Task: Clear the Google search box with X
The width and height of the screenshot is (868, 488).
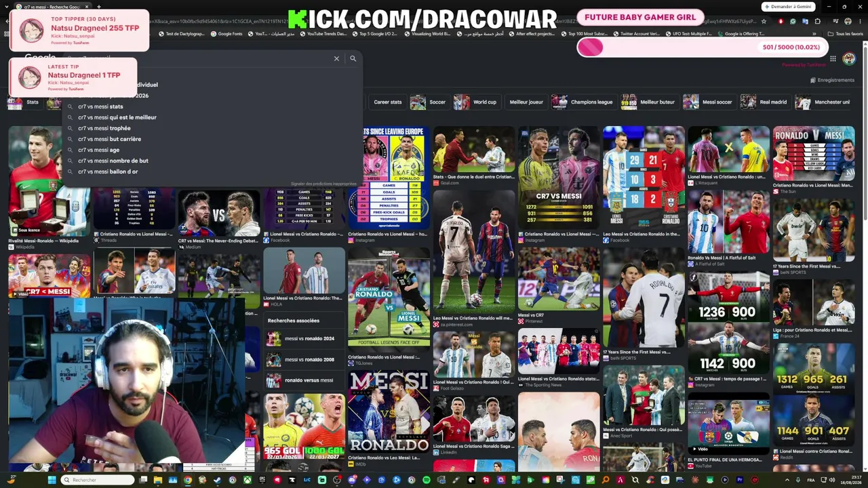Action: pos(336,59)
